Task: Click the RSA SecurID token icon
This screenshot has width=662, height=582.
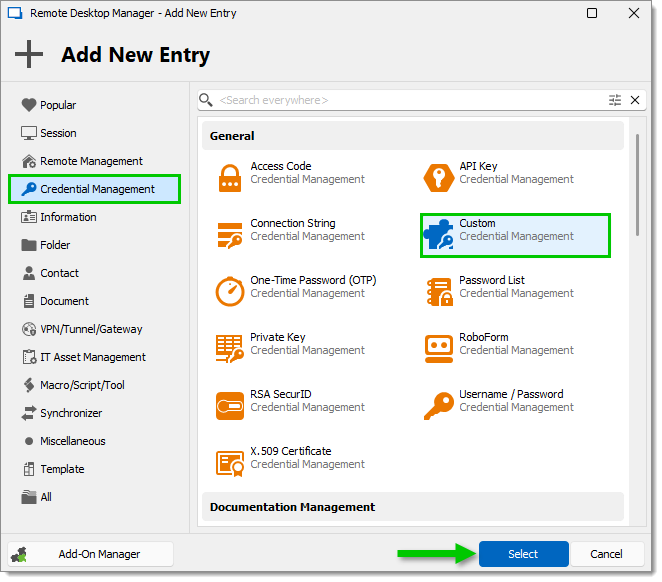Action: point(230,406)
